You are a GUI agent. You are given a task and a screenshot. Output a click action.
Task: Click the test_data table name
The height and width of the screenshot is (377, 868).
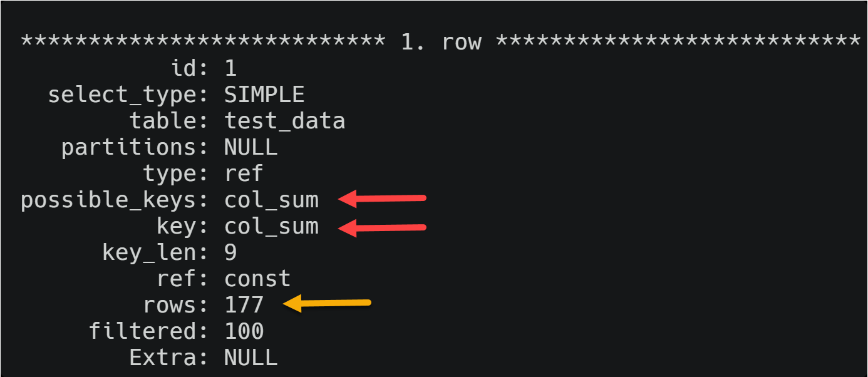pyautogui.click(x=284, y=121)
